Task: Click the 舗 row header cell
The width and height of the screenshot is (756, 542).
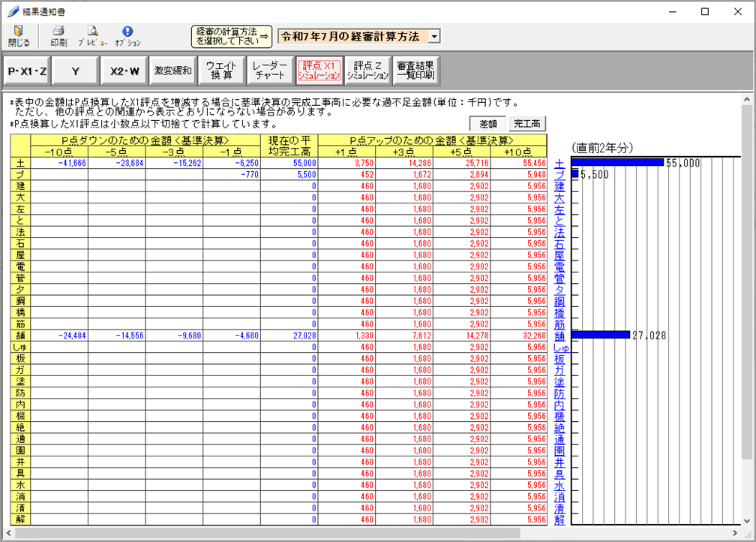Action: click(x=21, y=336)
